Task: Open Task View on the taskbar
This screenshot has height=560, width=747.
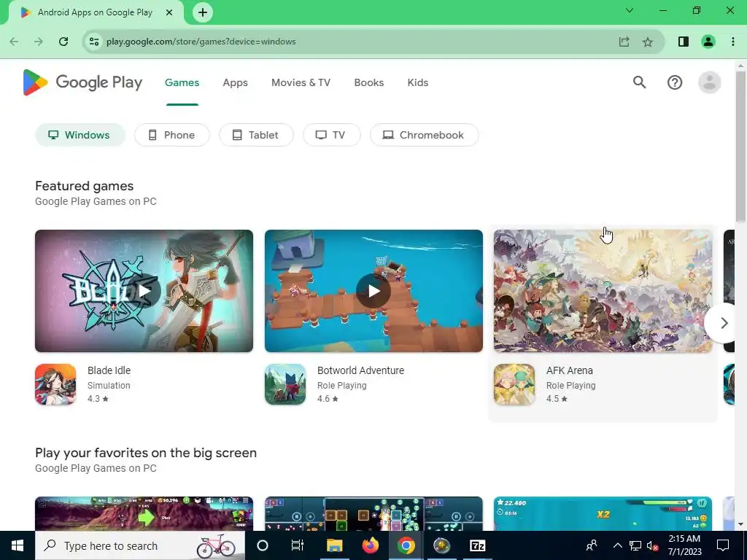Action: point(298,545)
